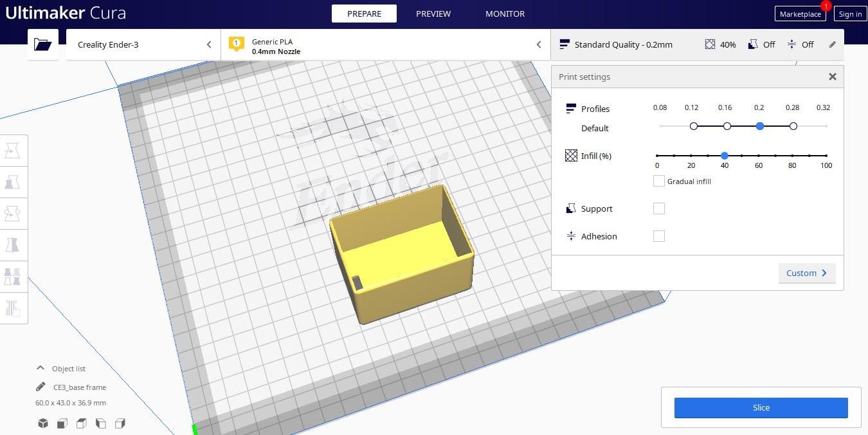Click the 60.0 x 43.0 x 36.9 mm dimensions text

[71, 403]
